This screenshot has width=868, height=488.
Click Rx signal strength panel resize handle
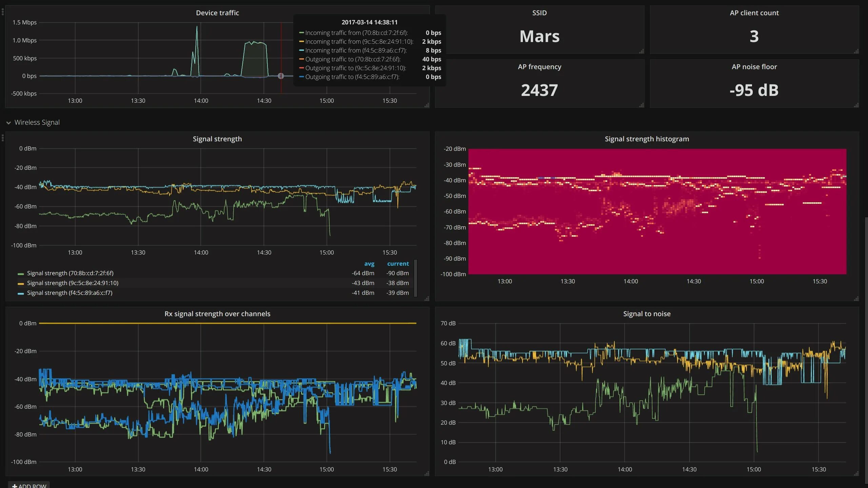pos(427,473)
